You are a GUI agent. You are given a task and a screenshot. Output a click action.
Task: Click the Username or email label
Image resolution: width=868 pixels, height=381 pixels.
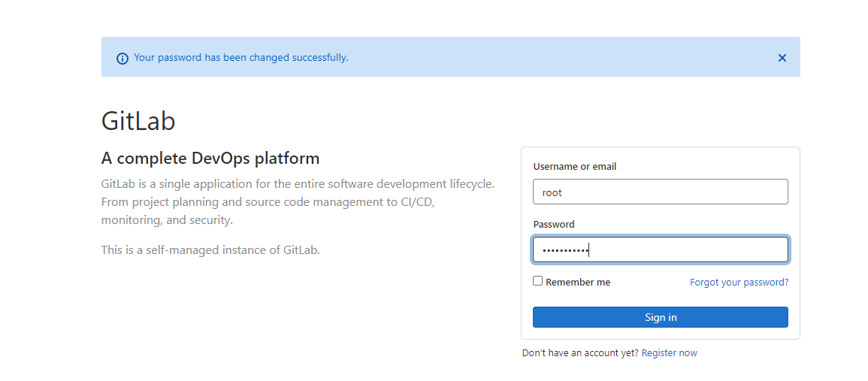(575, 167)
